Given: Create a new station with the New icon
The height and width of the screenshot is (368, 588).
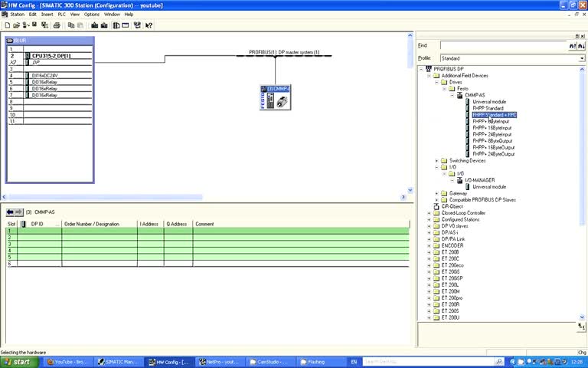Looking at the screenshot, I should click(7, 25).
